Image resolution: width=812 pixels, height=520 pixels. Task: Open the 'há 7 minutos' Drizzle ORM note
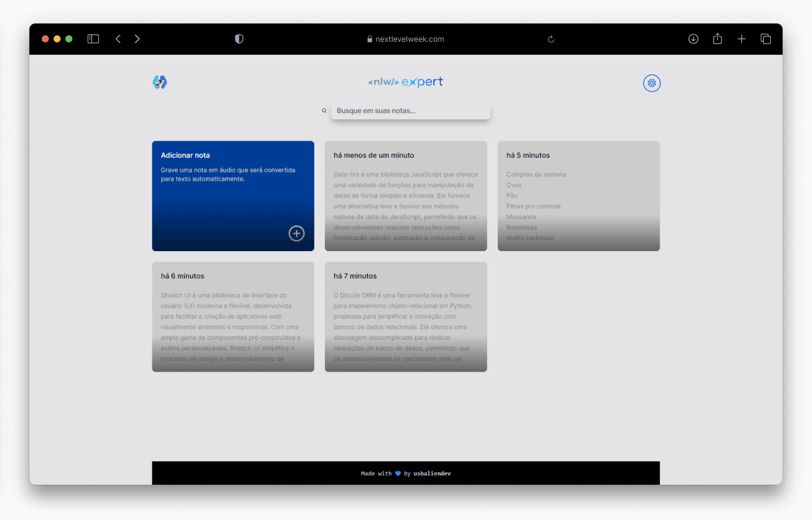coord(406,317)
